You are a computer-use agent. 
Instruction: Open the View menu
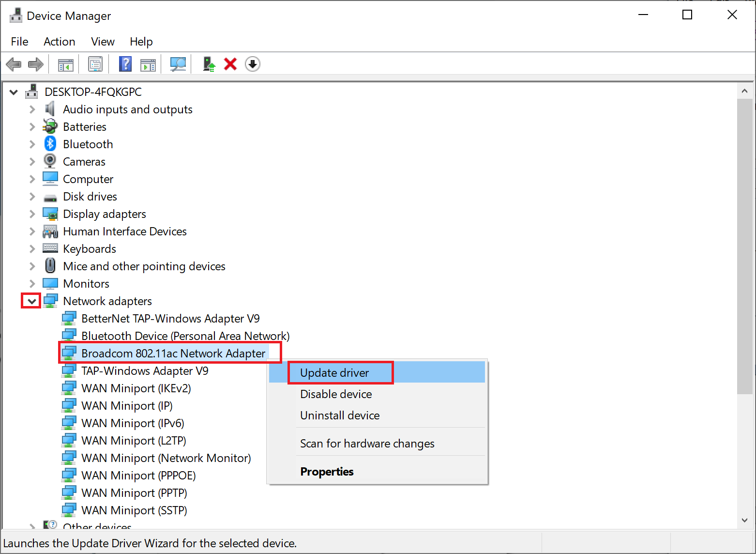coord(102,42)
